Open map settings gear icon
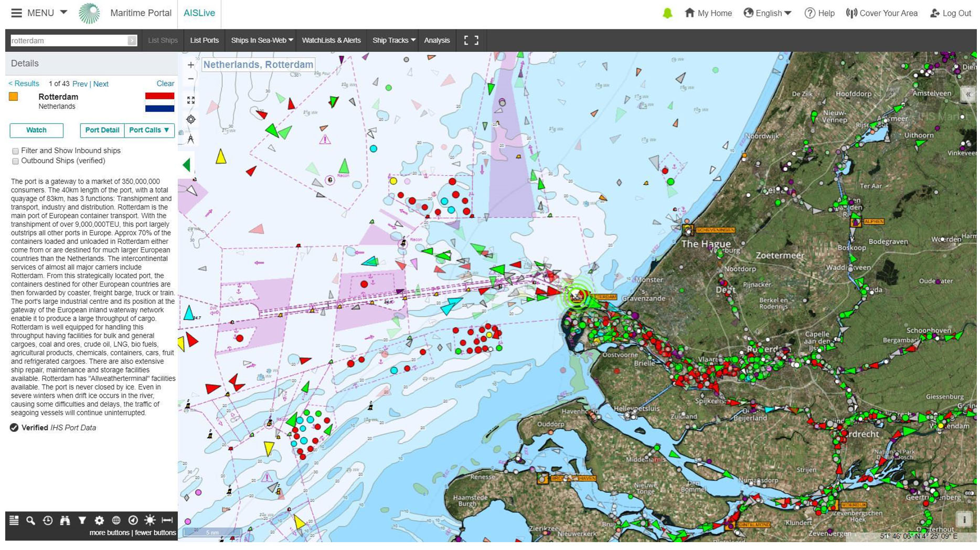Image resolution: width=980 pixels, height=550 pixels. pyautogui.click(x=99, y=520)
